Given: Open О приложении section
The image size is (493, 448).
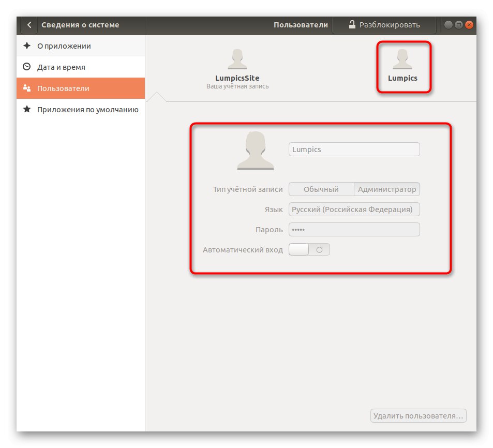Looking at the screenshot, I should pos(81,46).
